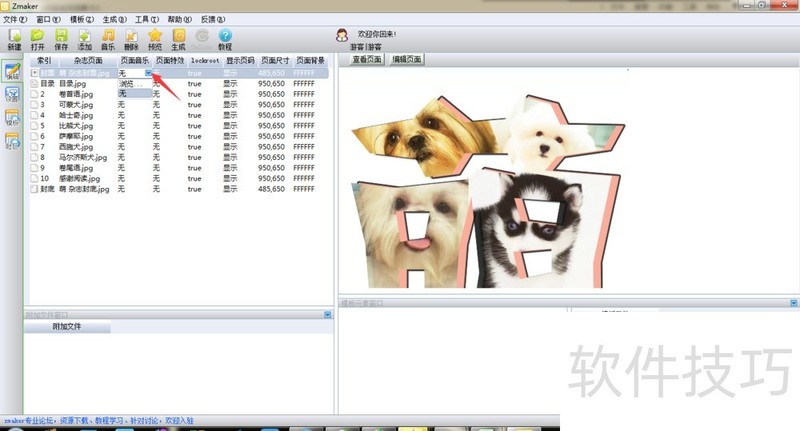This screenshot has height=431, width=800.
Task: Click the 新建 (New) toolbar icon
Action: 13,37
